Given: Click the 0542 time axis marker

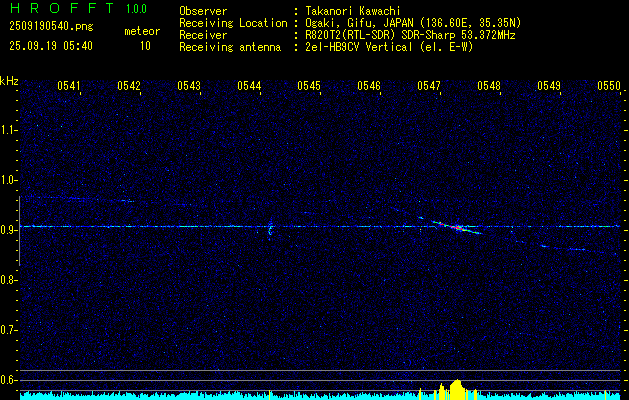Looking at the screenshot, I should click(129, 85).
